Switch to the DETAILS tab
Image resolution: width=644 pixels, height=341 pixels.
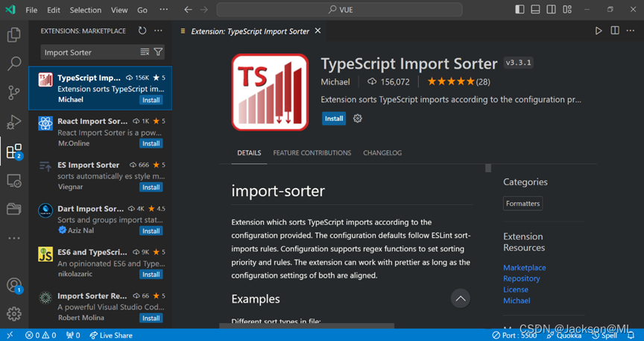click(249, 153)
